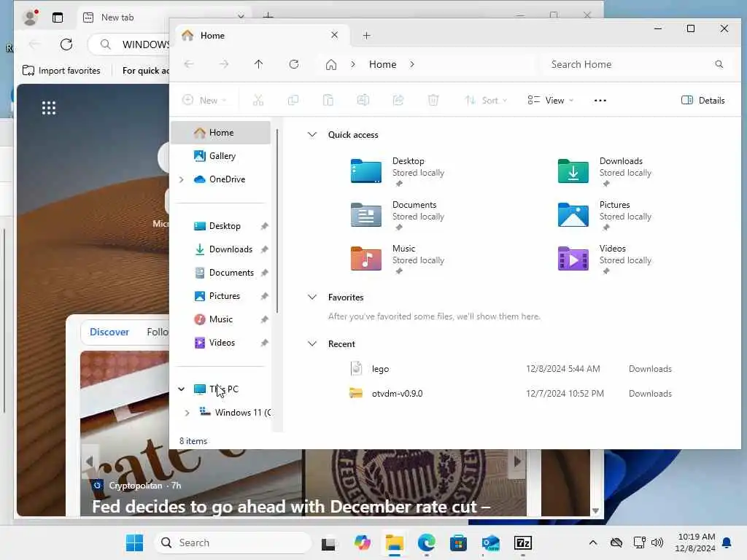Open Copilot from the taskbar
747x560 pixels.
[x=362, y=542]
